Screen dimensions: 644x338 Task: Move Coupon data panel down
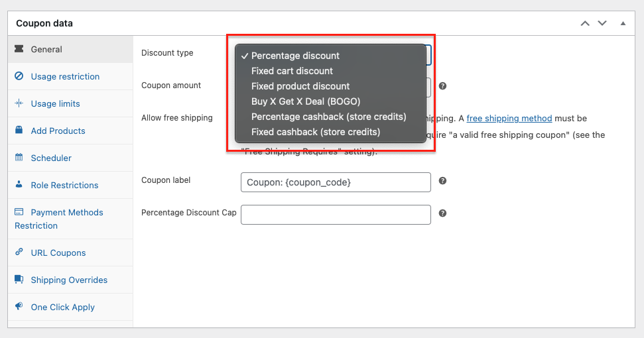coord(602,23)
